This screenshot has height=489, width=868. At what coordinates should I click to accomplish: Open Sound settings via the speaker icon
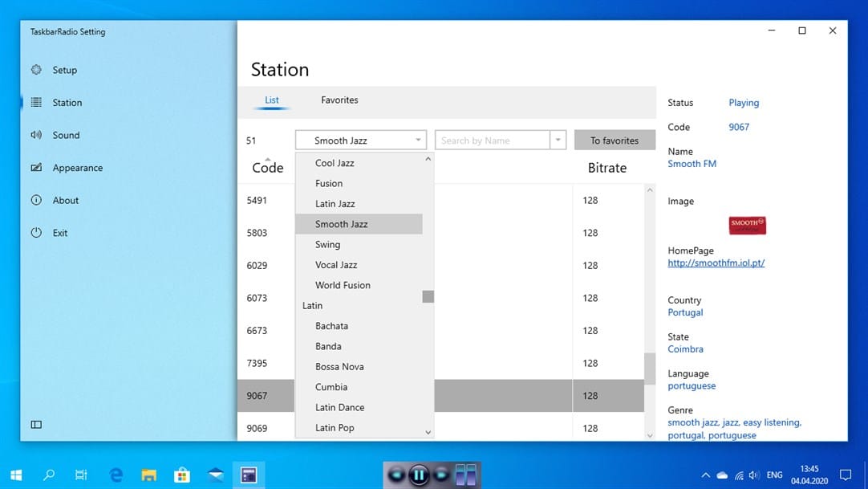[x=35, y=135]
